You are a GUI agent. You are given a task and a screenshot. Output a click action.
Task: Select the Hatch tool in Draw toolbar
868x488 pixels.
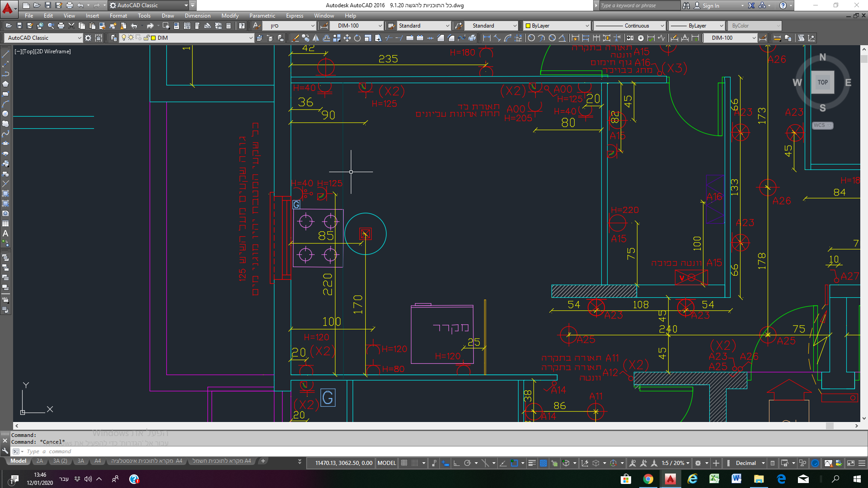click(5, 193)
